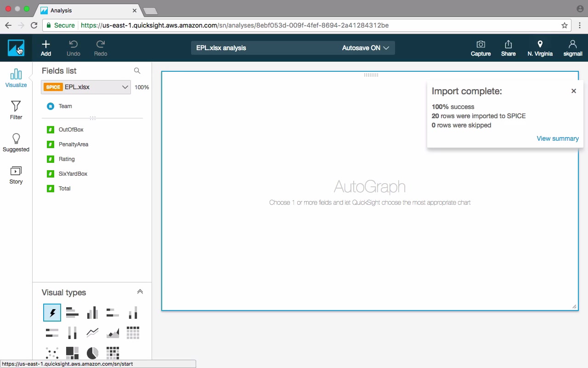Click the 'Import complete:' heading
Viewport: 588px width, 368px height.
[x=467, y=91]
